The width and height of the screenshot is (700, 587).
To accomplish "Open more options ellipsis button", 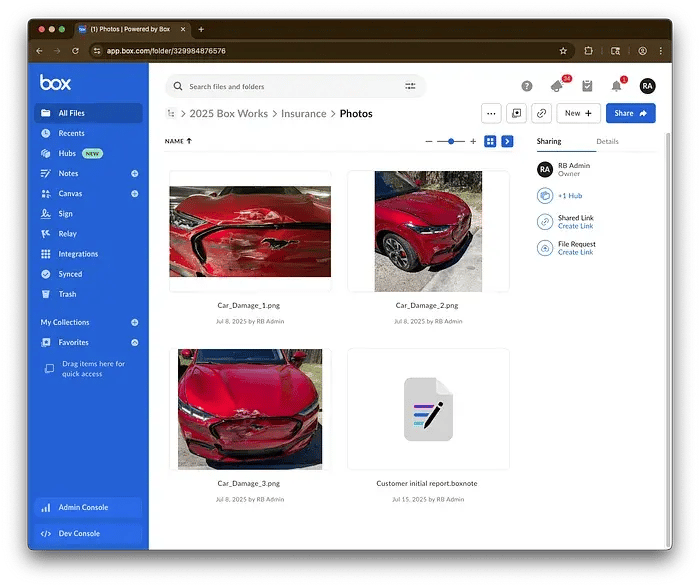I will 491,113.
